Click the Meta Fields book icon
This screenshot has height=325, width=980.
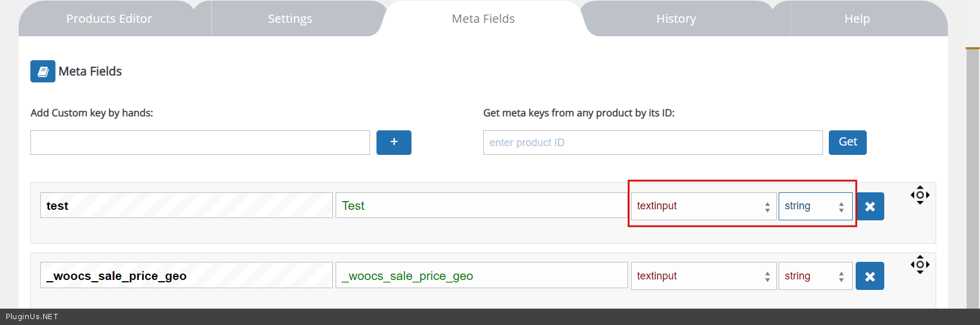tap(43, 71)
